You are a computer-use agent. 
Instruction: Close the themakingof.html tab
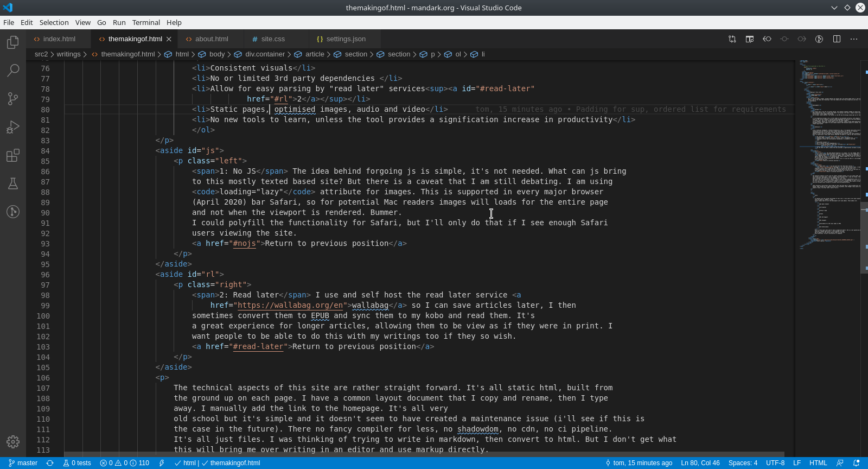click(169, 39)
